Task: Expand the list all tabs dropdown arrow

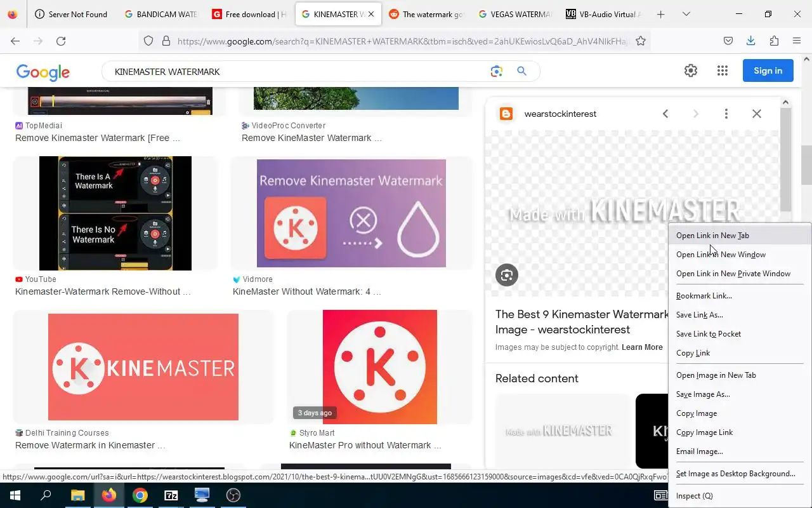Action: tap(686, 14)
